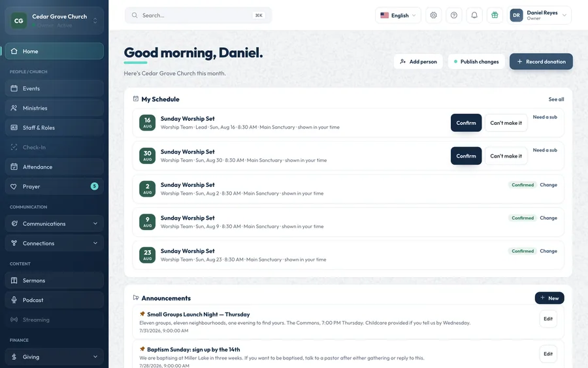Open Check-In in the sidebar

tap(54, 147)
